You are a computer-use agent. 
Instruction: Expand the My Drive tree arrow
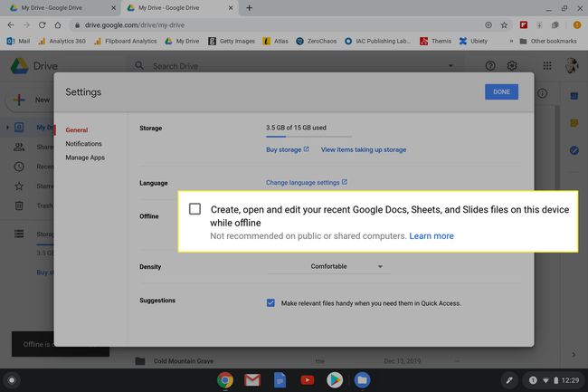pyautogui.click(x=7, y=127)
